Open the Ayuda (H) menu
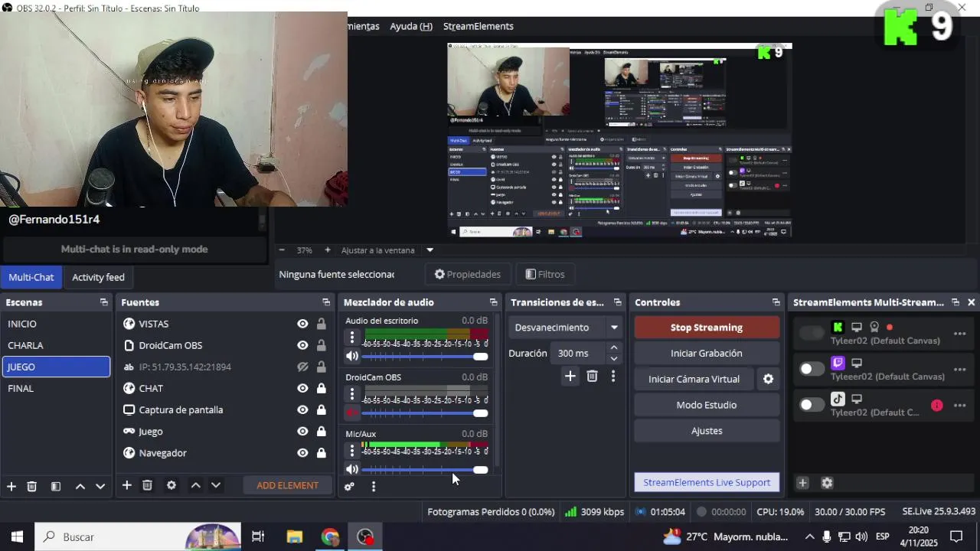The width and height of the screenshot is (980, 551). pos(411,26)
